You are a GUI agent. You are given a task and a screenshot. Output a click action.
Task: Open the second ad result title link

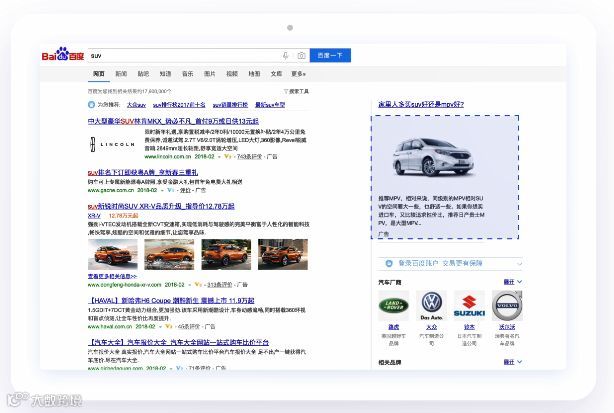(143, 172)
